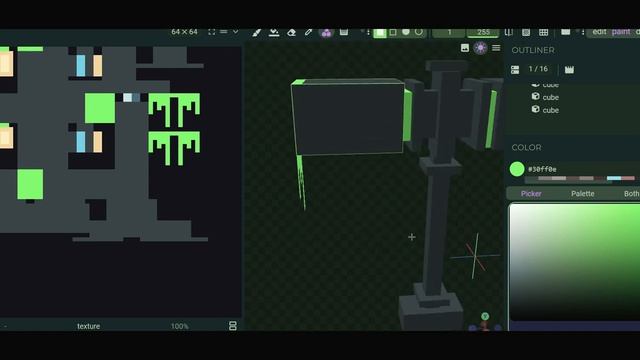Click the #30ff0e hex color field
The width and height of the screenshot is (640, 360).
(x=542, y=169)
